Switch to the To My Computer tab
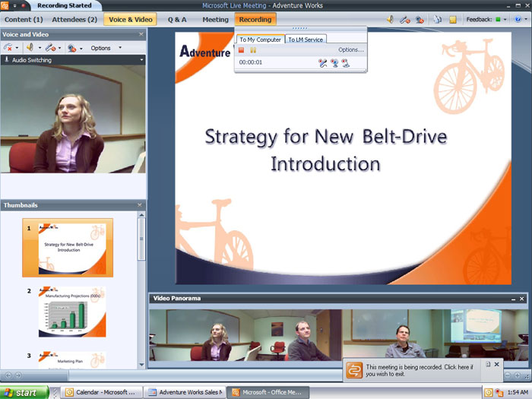 point(260,40)
